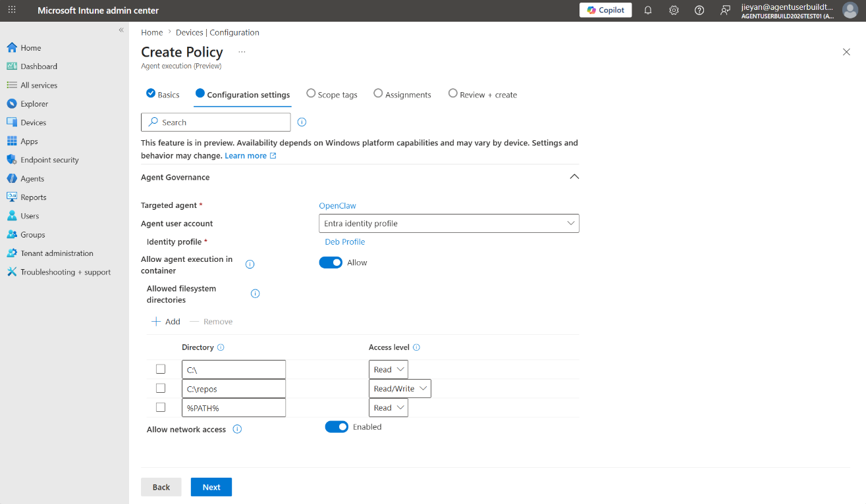The width and height of the screenshot is (866, 504).
Task: Click the Explorer icon in sidebar
Action: [x=12, y=104]
